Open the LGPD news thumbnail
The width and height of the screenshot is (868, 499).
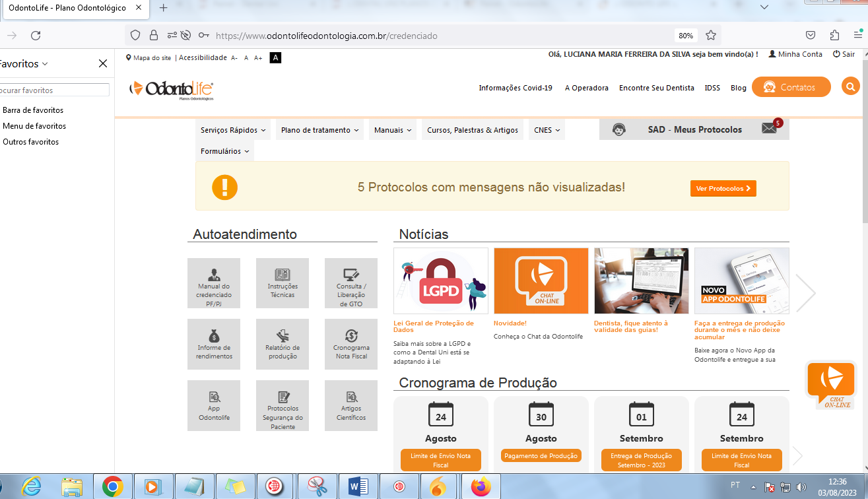(441, 281)
